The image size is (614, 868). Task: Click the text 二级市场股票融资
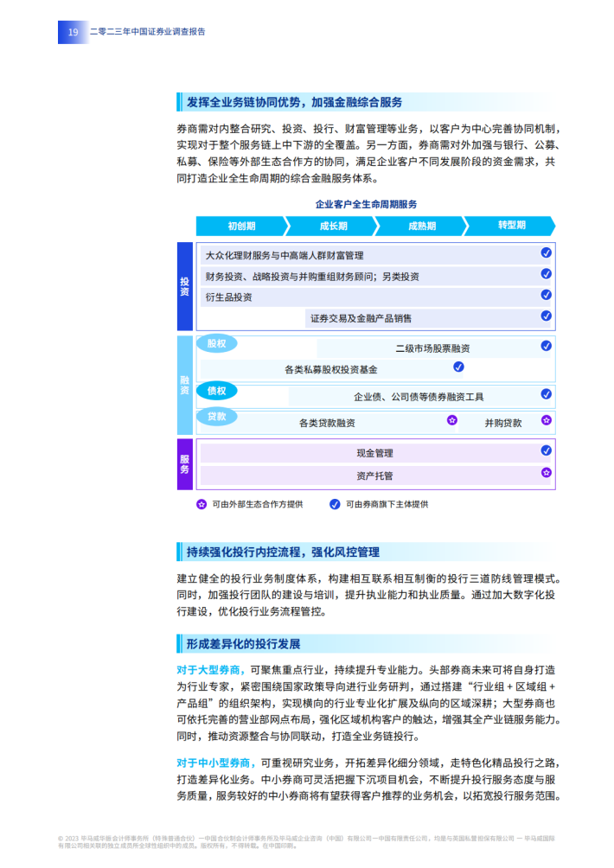(x=432, y=348)
